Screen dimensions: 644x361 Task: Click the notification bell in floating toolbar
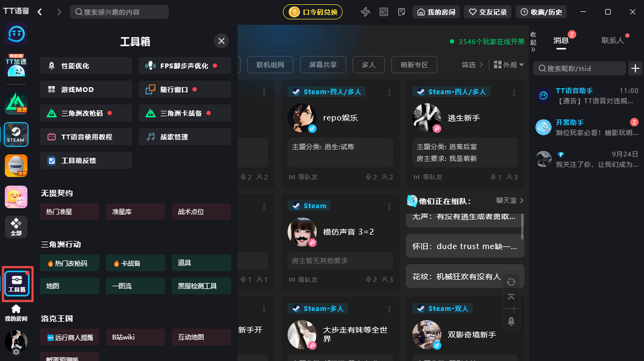[511, 321]
